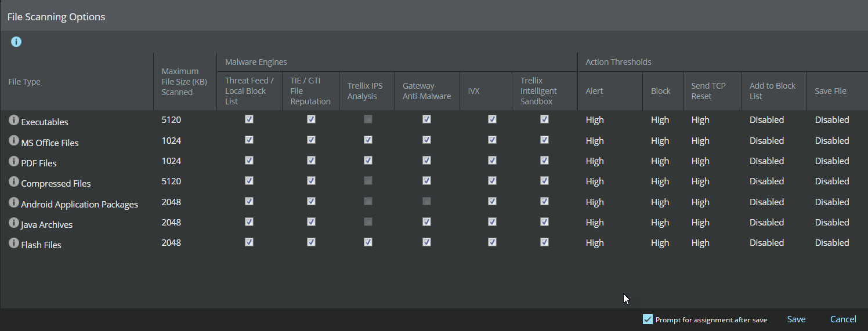The image size is (868, 331).
Task: Toggle IVX checkbox for Android Application Packages
Action: pyautogui.click(x=492, y=201)
